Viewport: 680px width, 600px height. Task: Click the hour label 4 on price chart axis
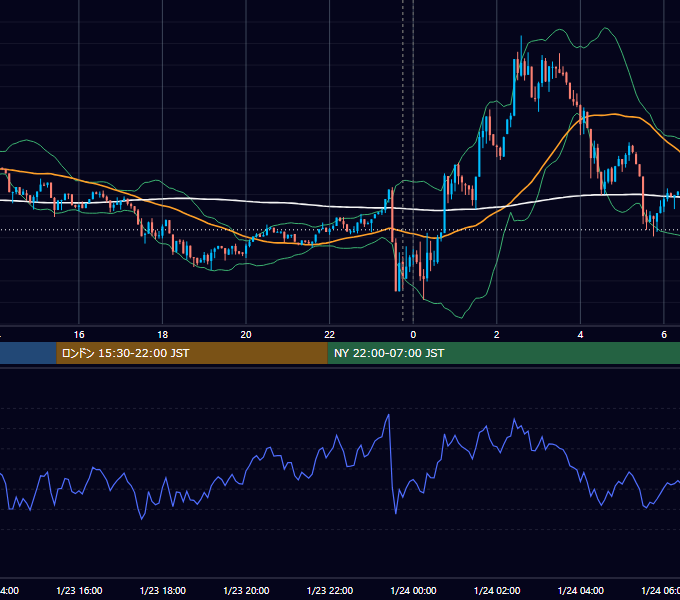580,335
